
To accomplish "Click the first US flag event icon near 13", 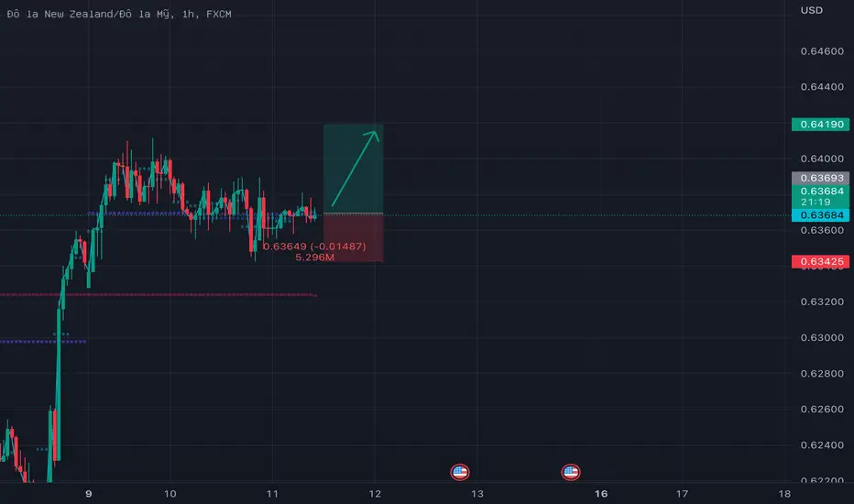I will tap(460, 472).
